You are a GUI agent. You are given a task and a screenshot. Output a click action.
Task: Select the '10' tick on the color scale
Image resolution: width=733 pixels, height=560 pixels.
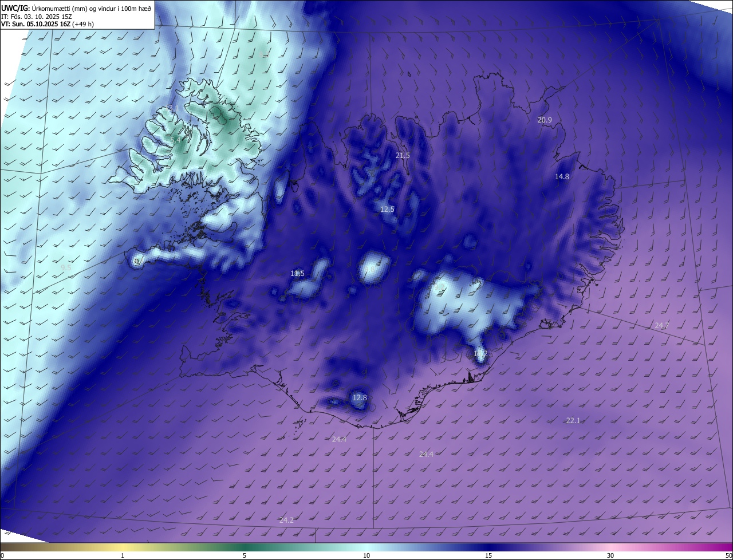click(x=366, y=556)
